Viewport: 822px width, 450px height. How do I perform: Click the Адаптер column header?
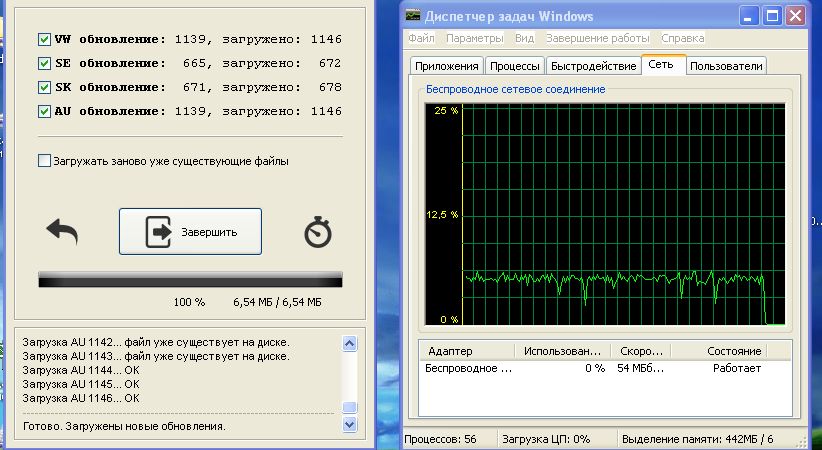click(465, 352)
